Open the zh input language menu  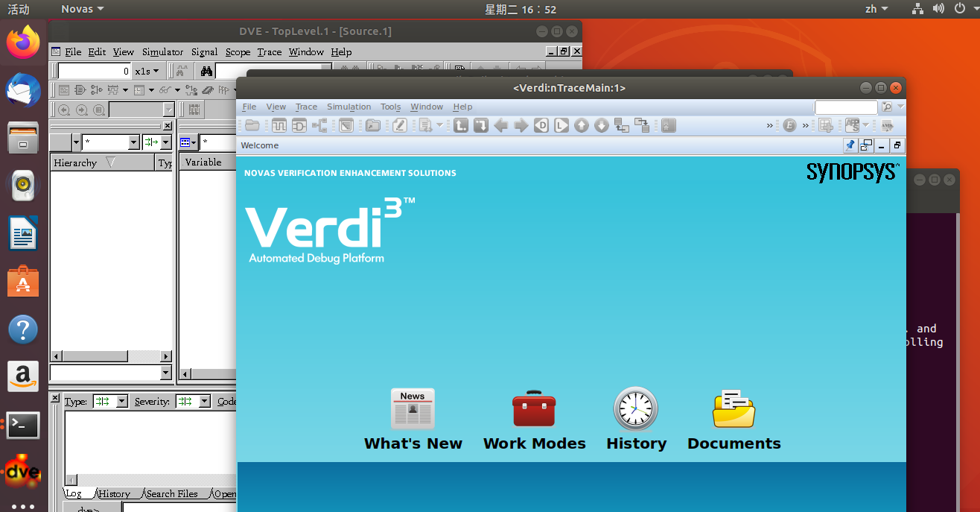click(876, 9)
